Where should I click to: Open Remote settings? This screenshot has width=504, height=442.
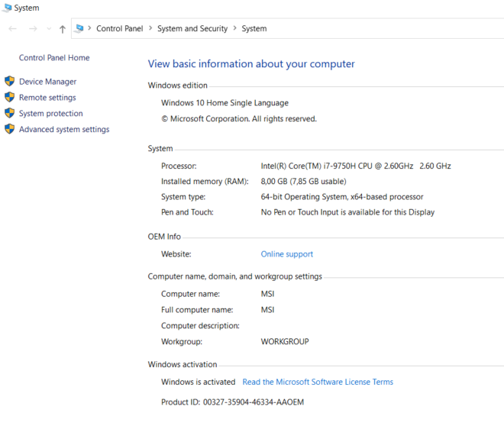click(47, 97)
